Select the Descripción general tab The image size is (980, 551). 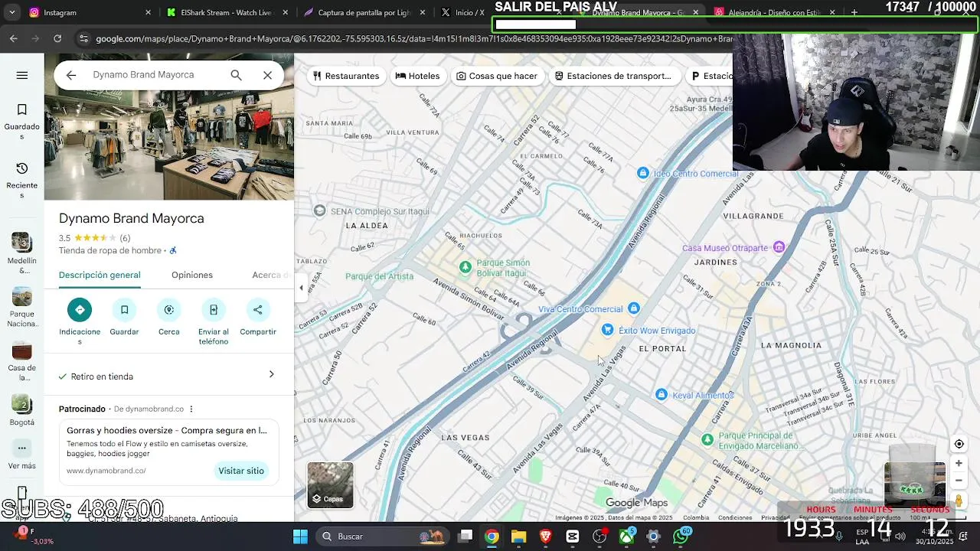click(x=100, y=275)
